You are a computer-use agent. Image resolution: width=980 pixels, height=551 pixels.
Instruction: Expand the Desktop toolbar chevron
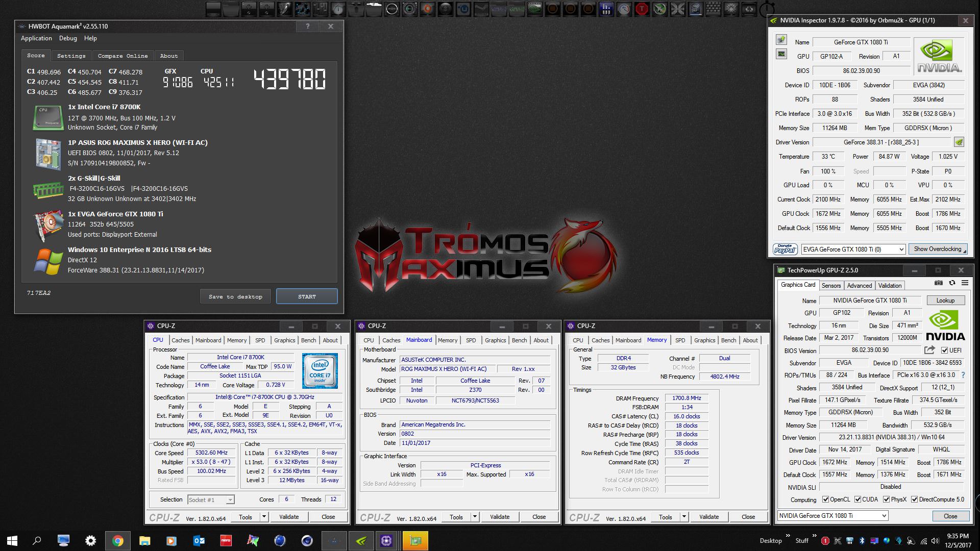tap(788, 536)
